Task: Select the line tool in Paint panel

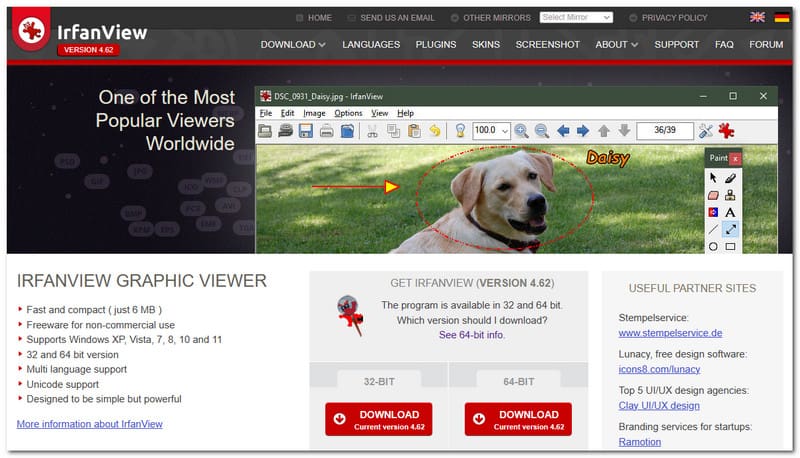Action: click(x=713, y=230)
